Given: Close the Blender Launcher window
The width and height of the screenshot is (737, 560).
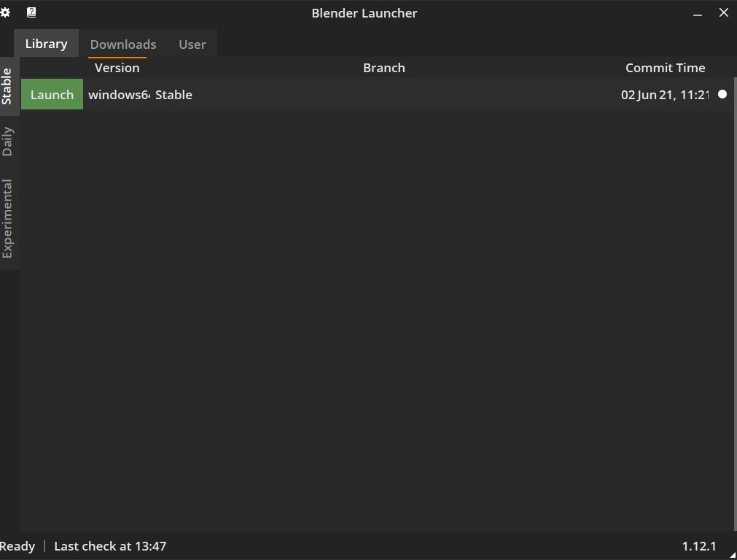Looking at the screenshot, I should pos(723,12).
